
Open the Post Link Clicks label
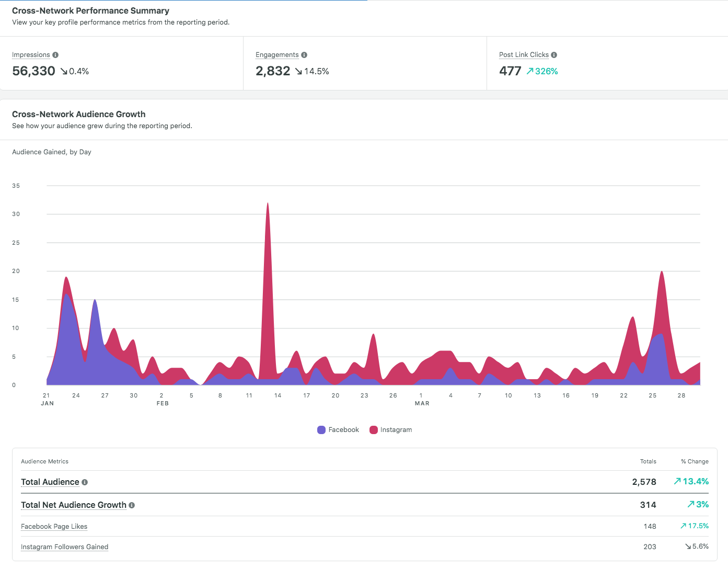[x=524, y=55]
